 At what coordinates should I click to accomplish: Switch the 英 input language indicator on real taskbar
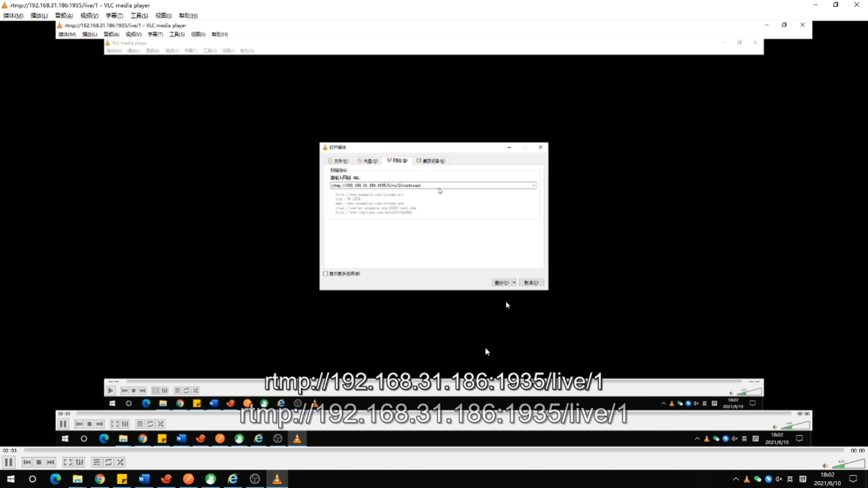click(x=790, y=479)
